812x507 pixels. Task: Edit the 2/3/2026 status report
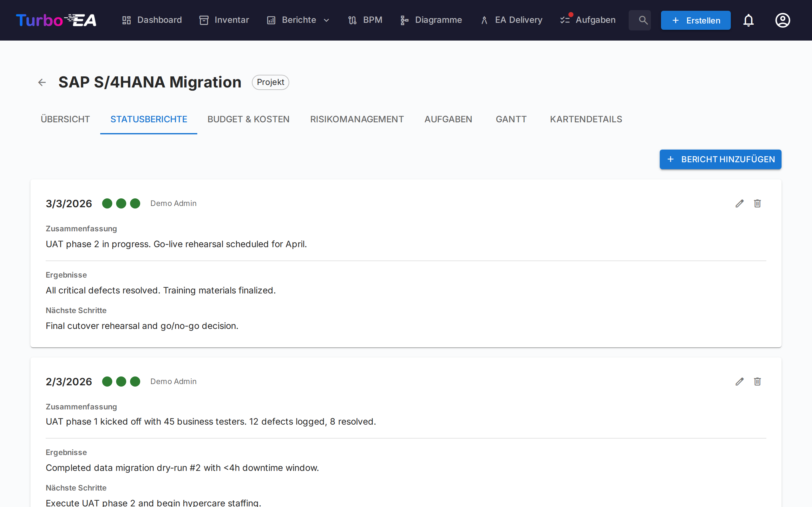click(x=740, y=382)
